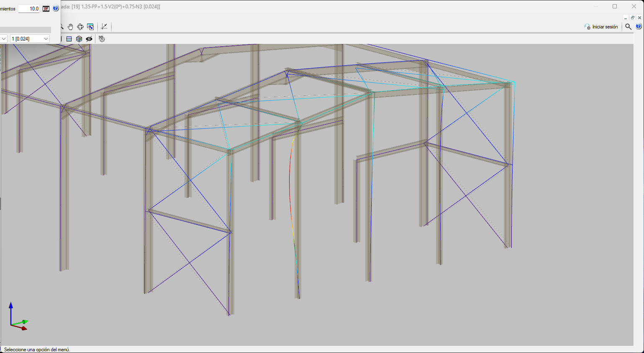Click the displacement scale field showing 10.0
Screen dimensions: 644x353
pyautogui.click(x=29, y=8)
